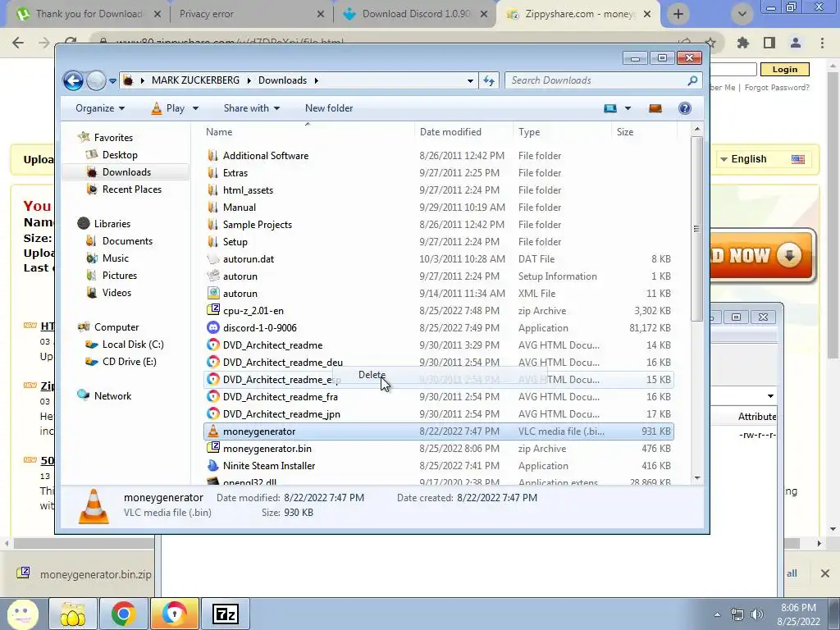Open recent locations dropdown beside nav arrows

click(x=112, y=81)
